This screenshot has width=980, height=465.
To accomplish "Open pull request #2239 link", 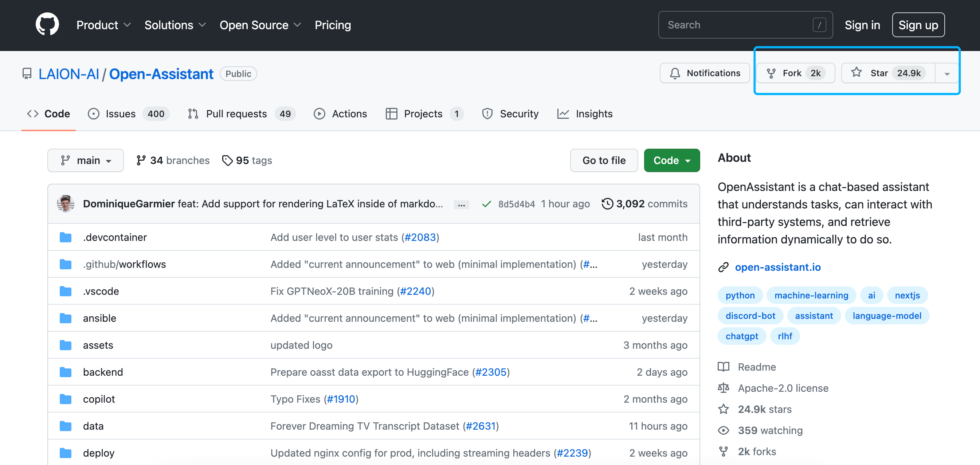I will pyautogui.click(x=572, y=453).
